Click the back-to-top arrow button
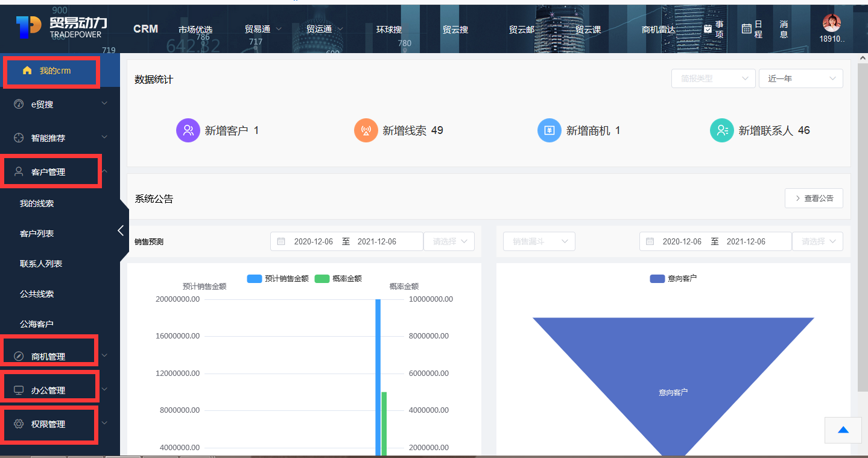Screen dimensions: 868x458 tap(843, 430)
